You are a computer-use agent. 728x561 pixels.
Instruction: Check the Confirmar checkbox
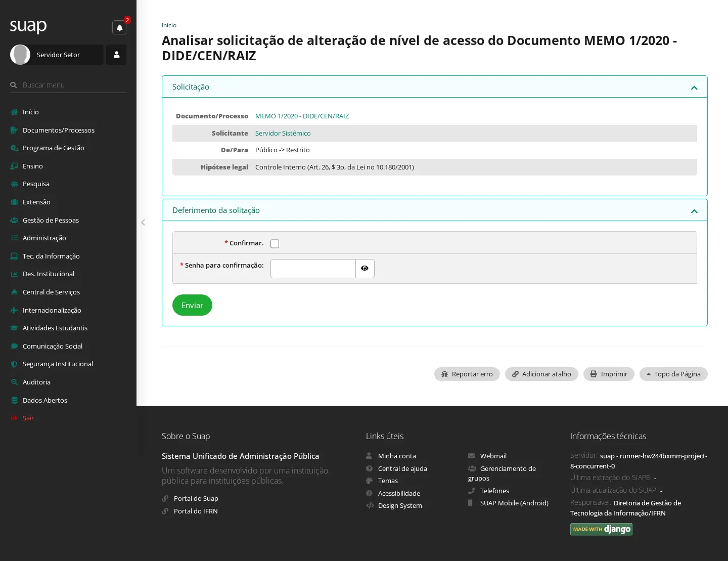pyautogui.click(x=275, y=244)
